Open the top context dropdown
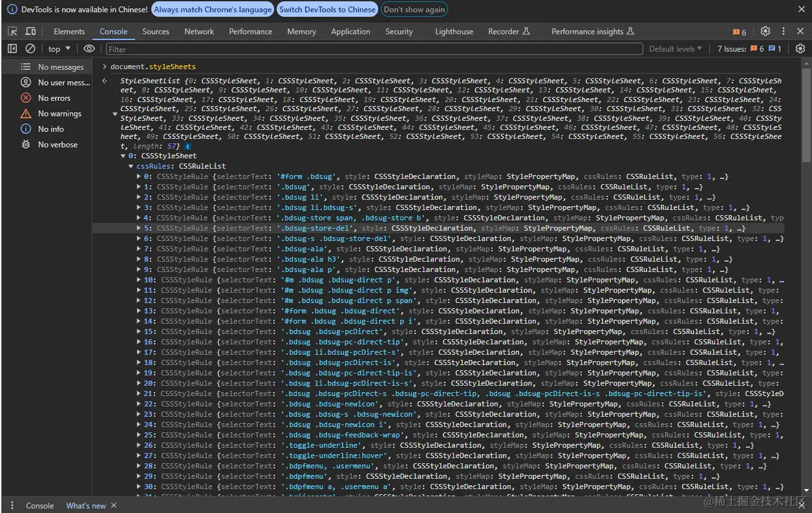The height and width of the screenshot is (513, 812). coord(59,48)
